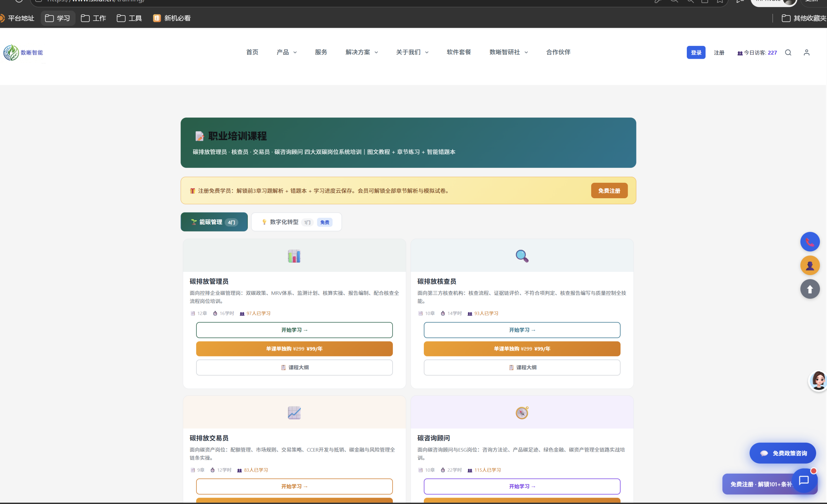This screenshot has width=827, height=504.
Task: Click the 注册 link
Action: [718, 53]
